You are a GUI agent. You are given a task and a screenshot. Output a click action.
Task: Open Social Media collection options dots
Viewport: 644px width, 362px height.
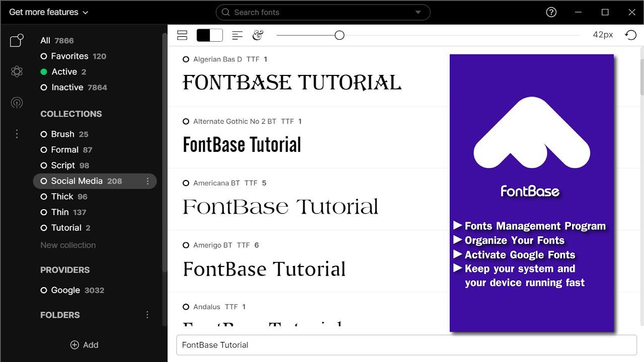point(147,181)
